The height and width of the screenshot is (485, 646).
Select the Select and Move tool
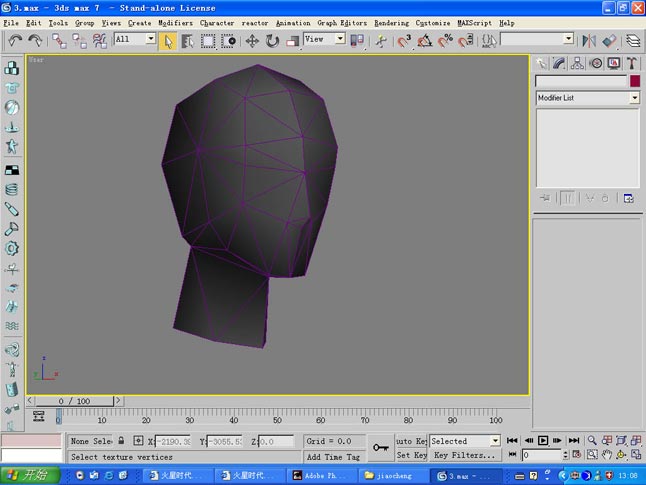coord(252,41)
